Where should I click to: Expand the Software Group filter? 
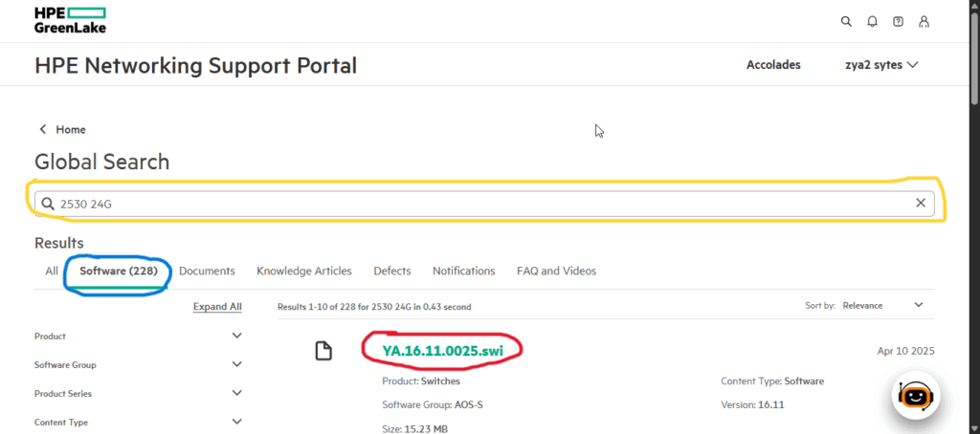138,364
